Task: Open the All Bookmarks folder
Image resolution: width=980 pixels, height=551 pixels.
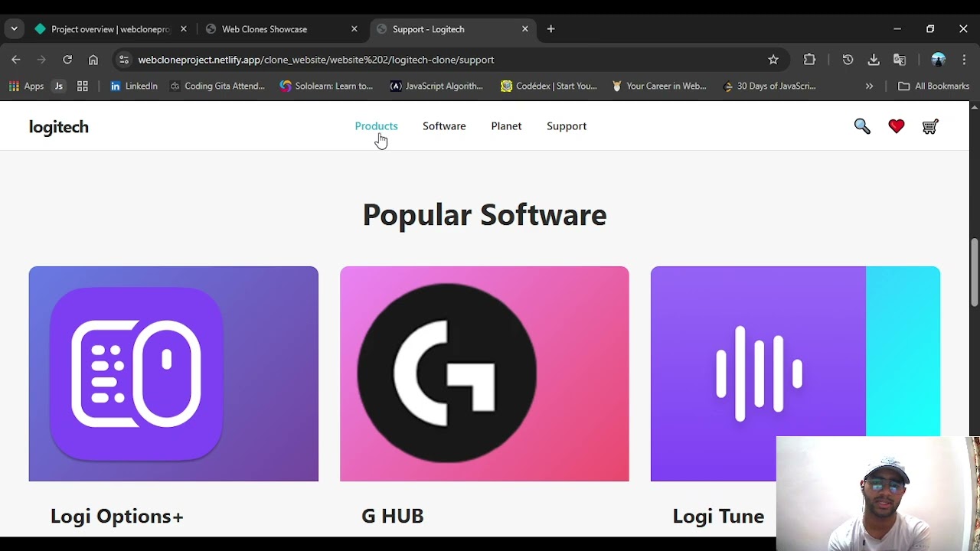Action: tap(933, 86)
